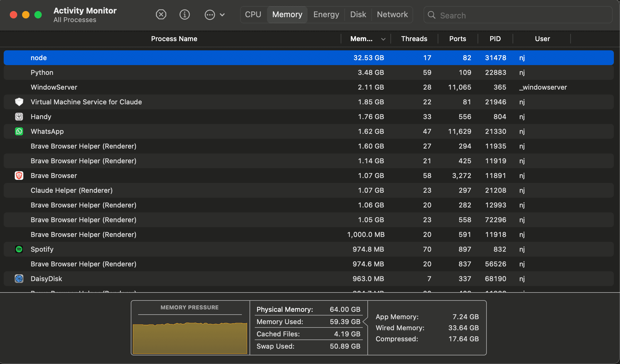Click the Handy app icon
The image size is (620, 364).
click(x=19, y=117)
